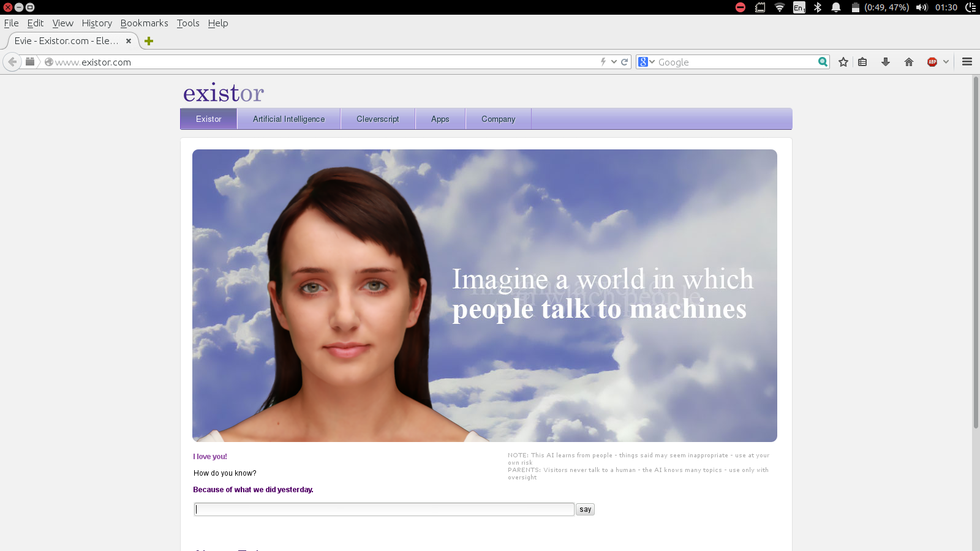
Task: Click the 01:30 clock
Action: tap(946, 7)
